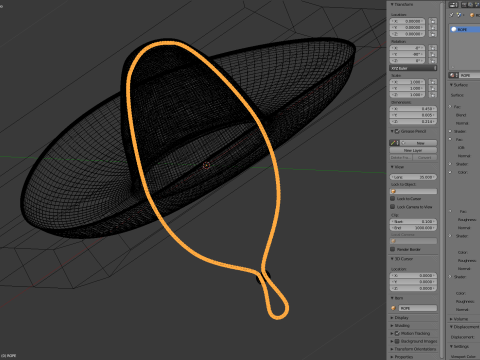Enable Lock to Cursor checkbox

pyautogui.click(x=393, y=198)
